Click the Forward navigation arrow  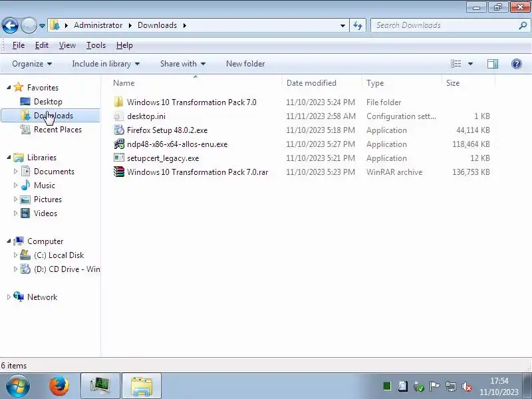29,25
